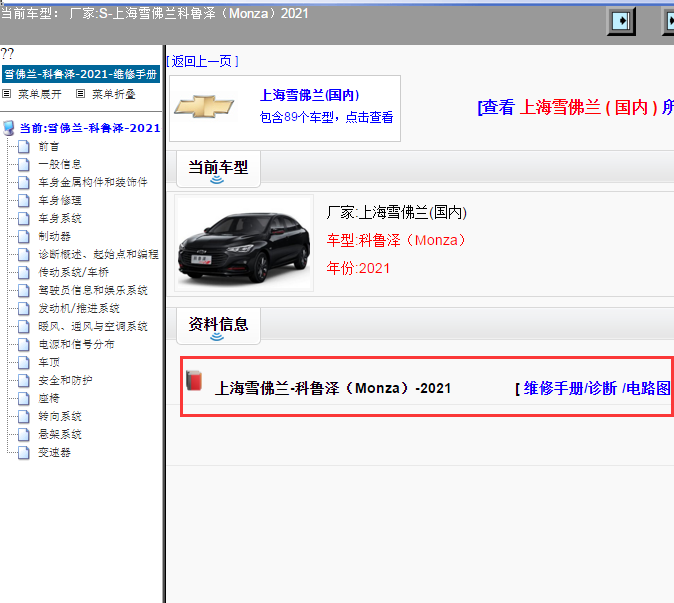Select the 雪佛兰-科鲁泽-2021-维修手册 header
This screenshot has width=674, height=603.
coord(81,74)
